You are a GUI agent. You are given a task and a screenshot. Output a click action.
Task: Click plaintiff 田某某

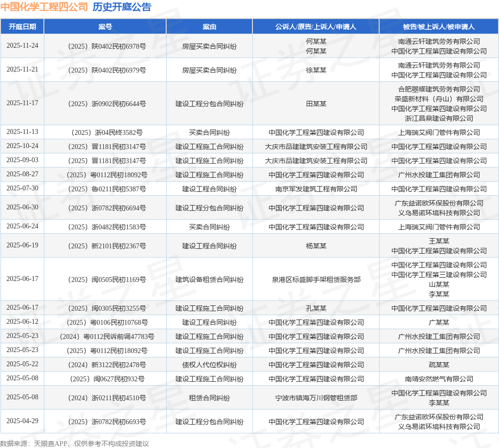tap(316, 104)
